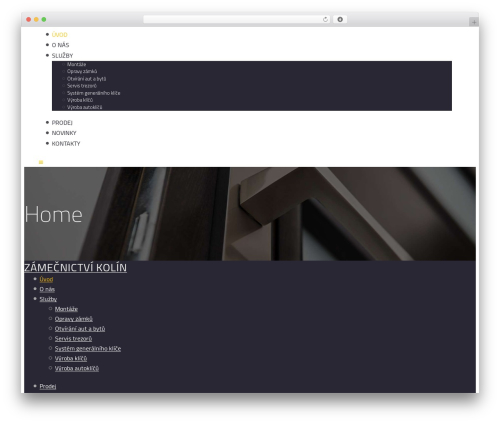Viewport: 500px width, 423px height.
Task: Close the browser window with red button
Action: point(29,20)
